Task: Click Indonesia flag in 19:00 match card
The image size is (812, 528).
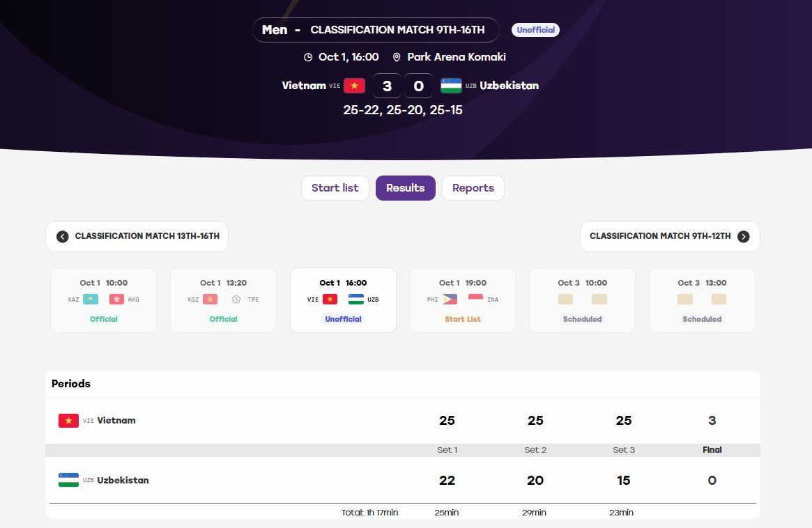Action: point(475,300)
